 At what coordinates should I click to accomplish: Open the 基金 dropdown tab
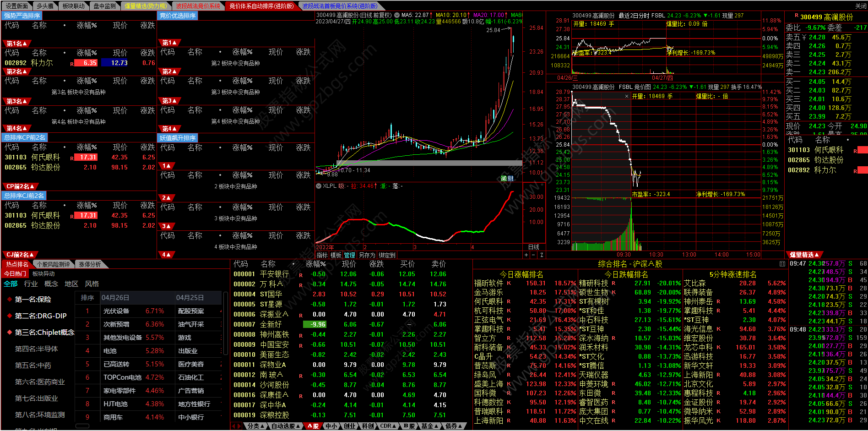pyautogui.click(x=429, y=426)
